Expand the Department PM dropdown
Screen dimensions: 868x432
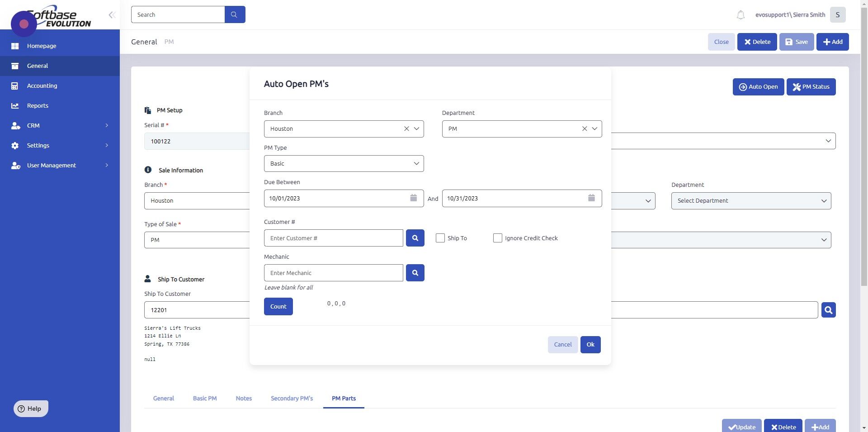pyautogui.click(x=594, y=129)
